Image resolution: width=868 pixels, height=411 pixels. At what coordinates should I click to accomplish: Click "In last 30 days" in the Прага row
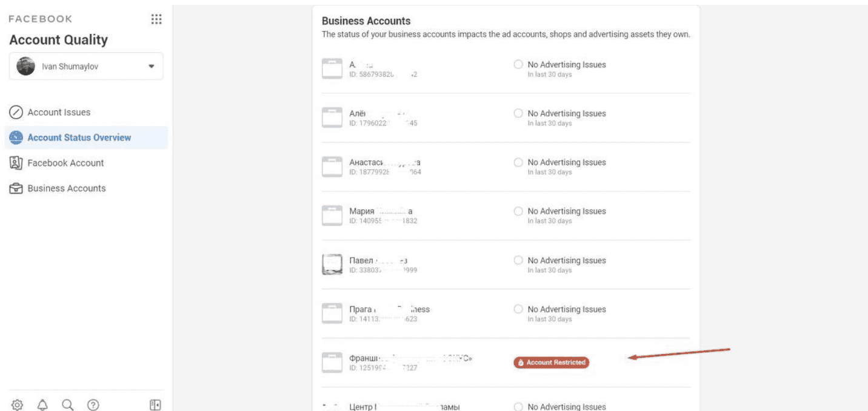click(x=550, y=319)
